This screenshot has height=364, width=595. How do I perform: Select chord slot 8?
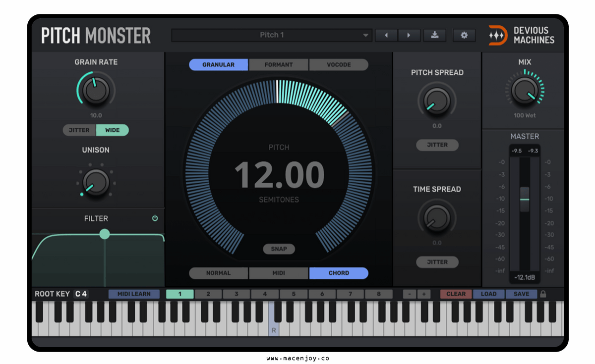coord(378,294)
